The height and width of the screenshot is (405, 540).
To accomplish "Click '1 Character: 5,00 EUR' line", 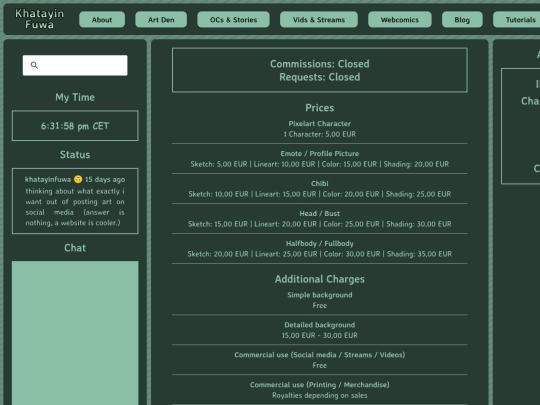I will click(x=320, y=134).
